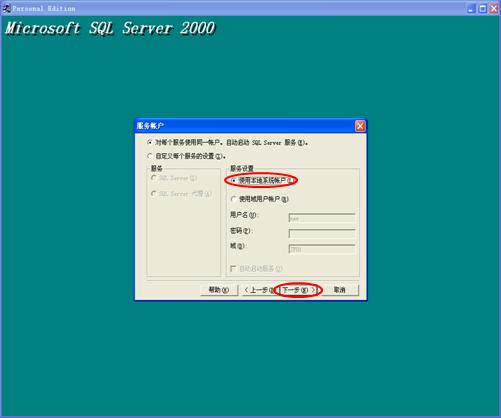Click the 服务帐户 dialog title bar
Image resolution: width=501 pixels, height=418 pixels.
245,126
